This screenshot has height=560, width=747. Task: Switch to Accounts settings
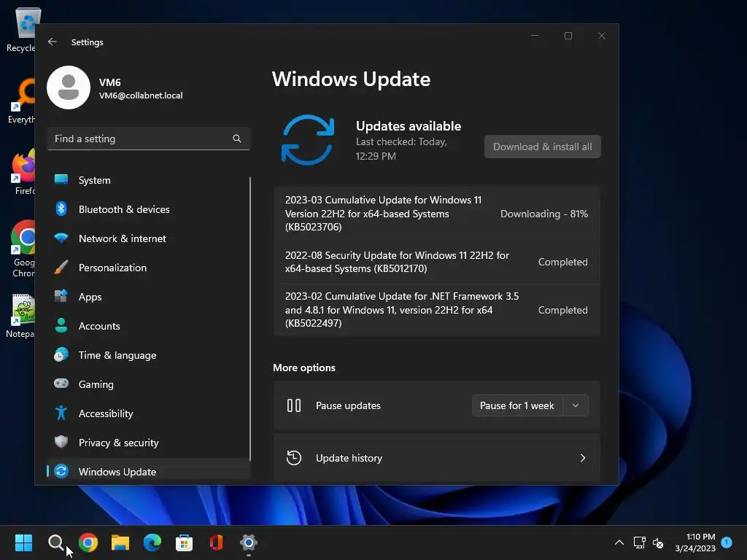(149, 326)
